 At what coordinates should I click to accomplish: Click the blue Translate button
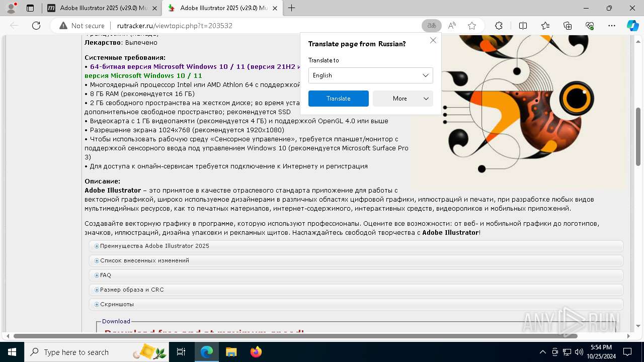[339, 99]
